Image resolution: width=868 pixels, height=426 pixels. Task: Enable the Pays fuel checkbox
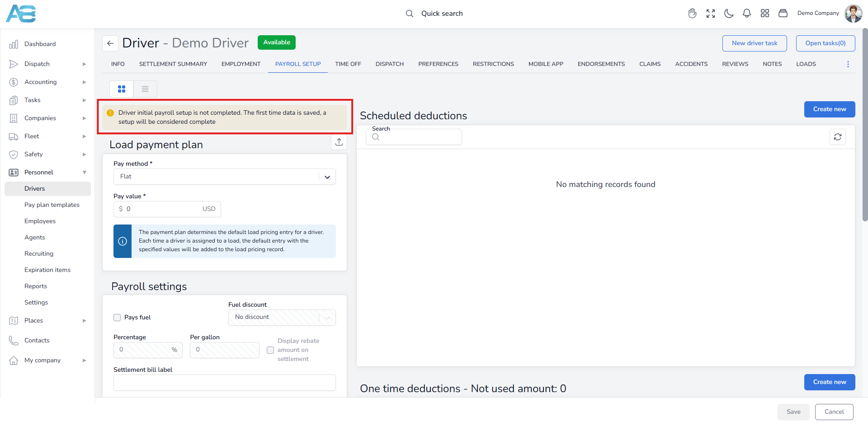point(117,318)
